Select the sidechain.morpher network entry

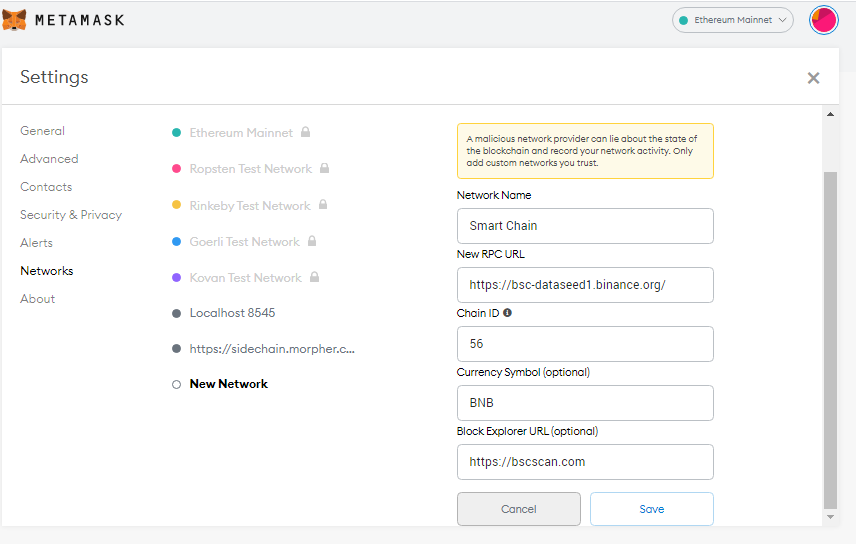pos(272,349)
